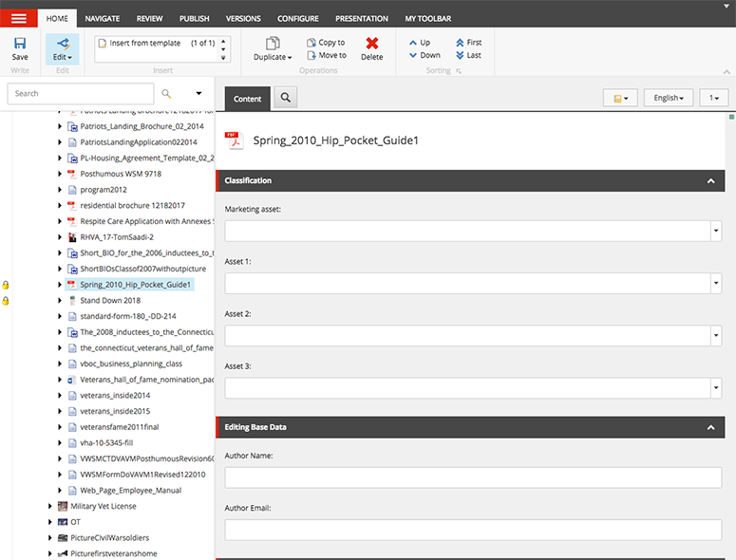736x560 pixels.
Task: Switch to the PUBLISH ribbon tab
Action: click(197, 18)
